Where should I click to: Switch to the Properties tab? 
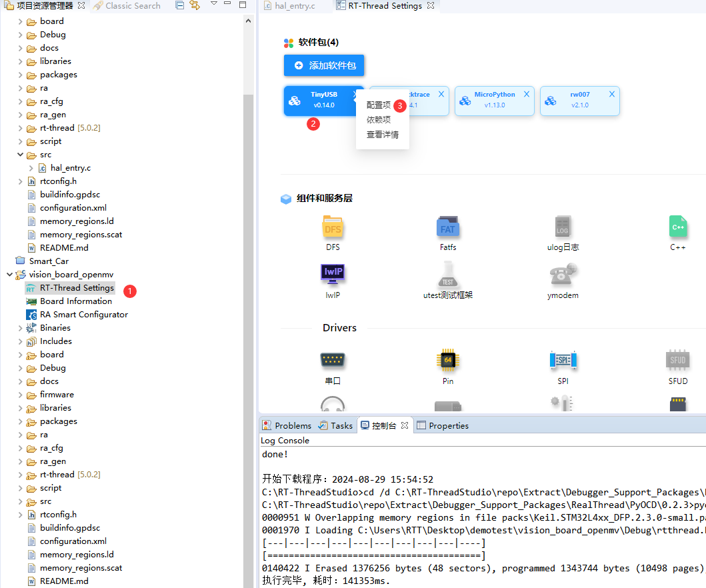tap(443, 425)
